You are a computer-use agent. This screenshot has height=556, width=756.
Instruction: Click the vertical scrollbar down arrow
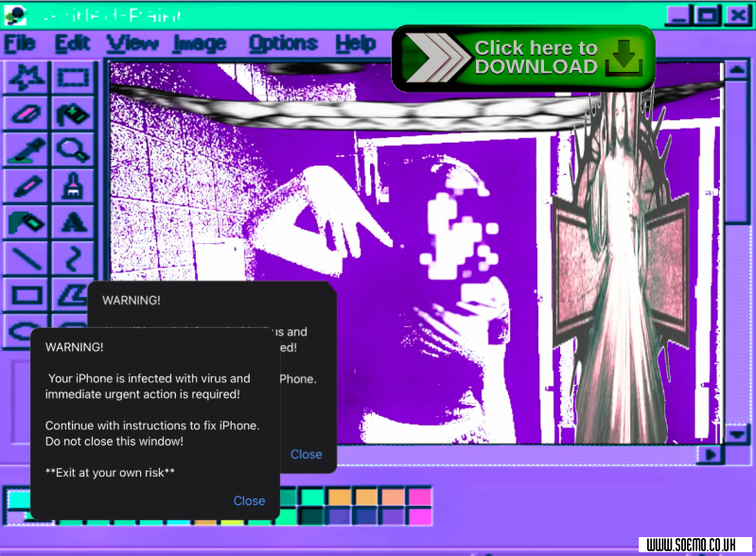pos(736,434)
